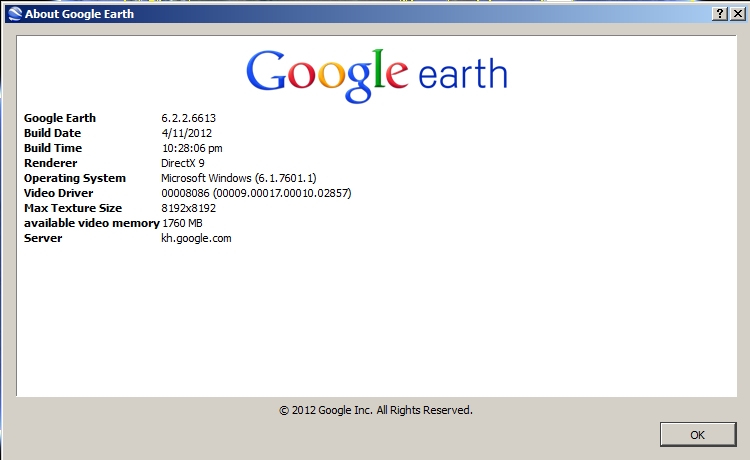Click the 2012 Google Inc. copyright notice
Screen dimensions: 750x460
point(376,410)
